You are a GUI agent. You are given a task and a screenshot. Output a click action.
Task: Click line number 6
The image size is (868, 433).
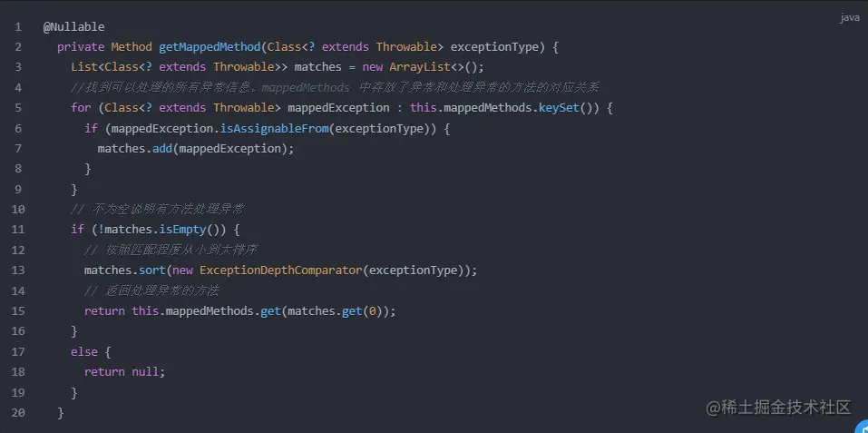coord(18,128)
